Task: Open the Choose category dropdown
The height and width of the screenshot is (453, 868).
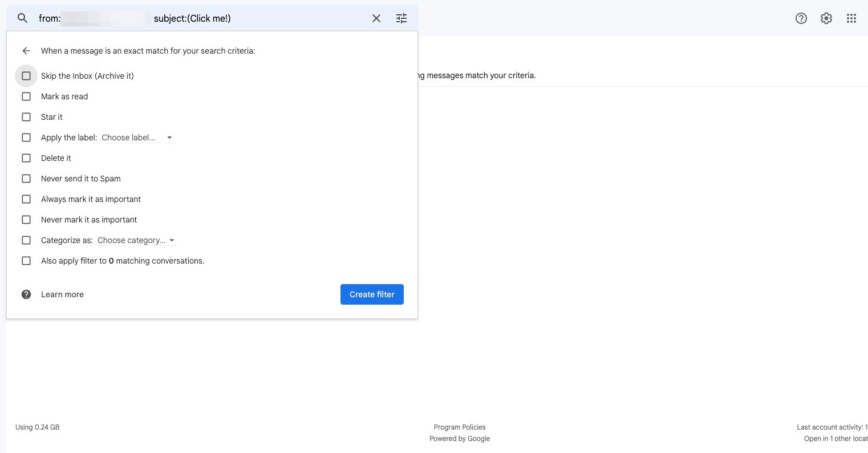Action: coord(136,240)
